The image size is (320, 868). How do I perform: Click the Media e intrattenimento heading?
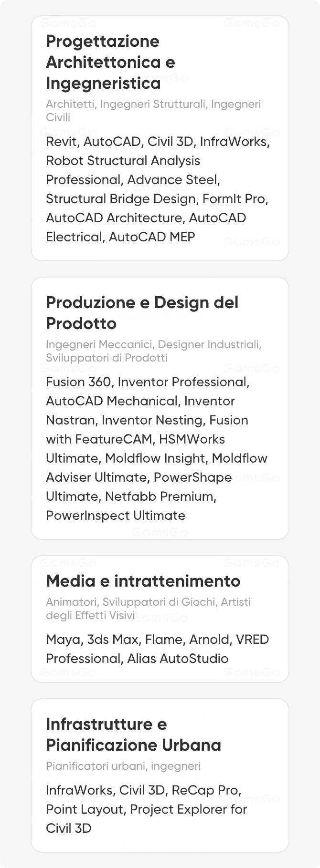pyautogui.click(x=143, y=581)
